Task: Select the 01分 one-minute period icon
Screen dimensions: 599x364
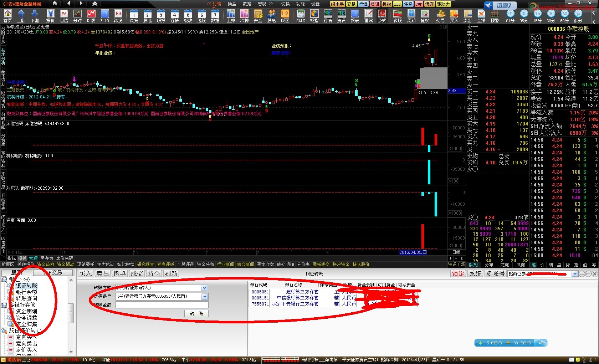Action: click(510, 16)
